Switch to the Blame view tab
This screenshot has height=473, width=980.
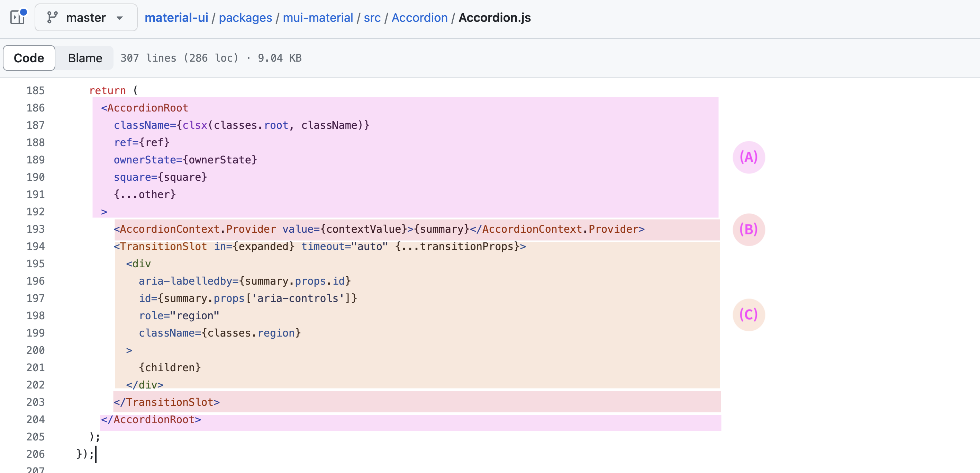click(x=85, y=58)
